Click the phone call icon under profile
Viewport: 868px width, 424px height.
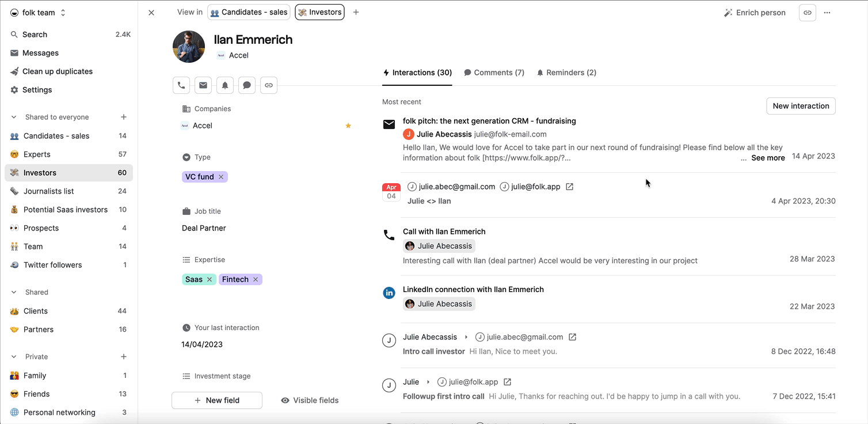pos(181,85)
